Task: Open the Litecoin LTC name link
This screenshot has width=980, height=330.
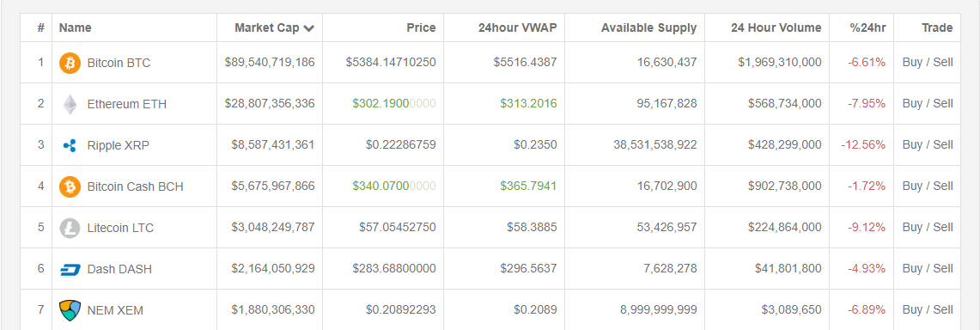Action: (x=120, y=228)
